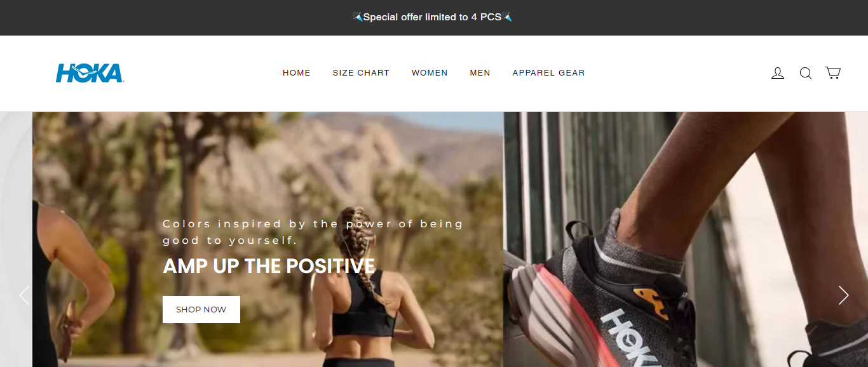Viewport: 868px width, 367px height.
Task: Select WOMEN in the navigation bar
Action: click(x=430, y=73)
